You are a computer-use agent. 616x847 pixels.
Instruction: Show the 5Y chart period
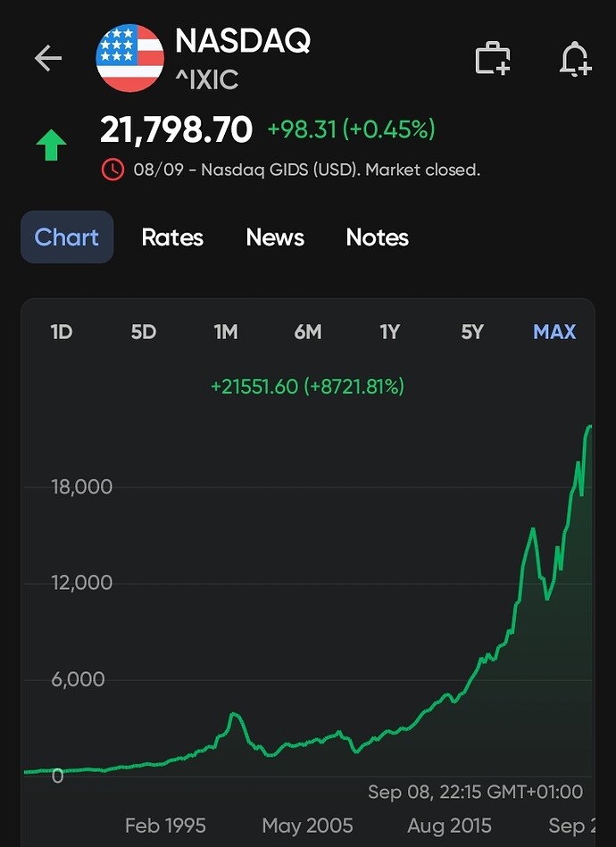coord(471,332)
